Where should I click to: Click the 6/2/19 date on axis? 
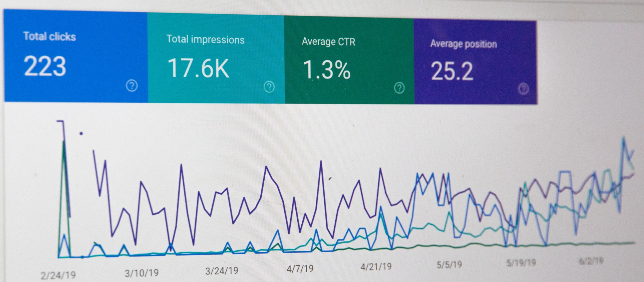(x=591, y=261)
